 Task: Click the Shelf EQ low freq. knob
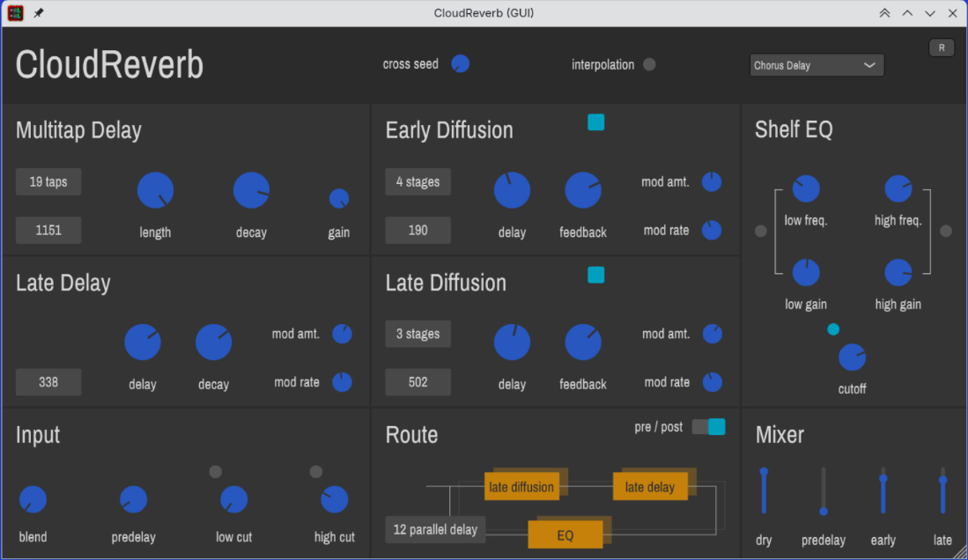point(806,188)
